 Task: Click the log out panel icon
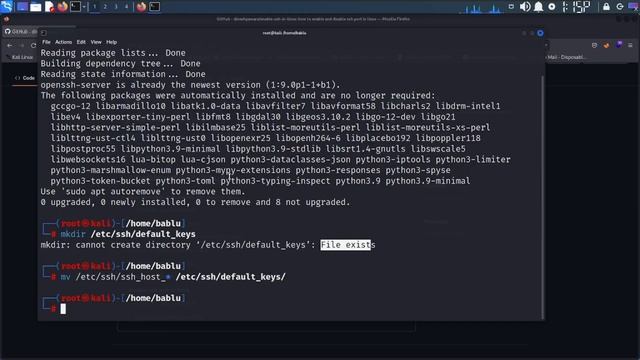(x=620, y=7)
